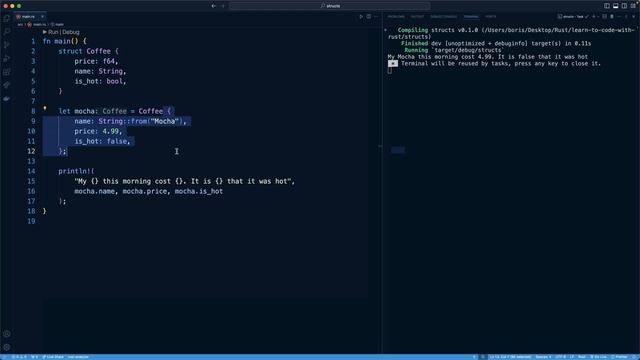Click the Go Live status bar item

click(598, 357)
